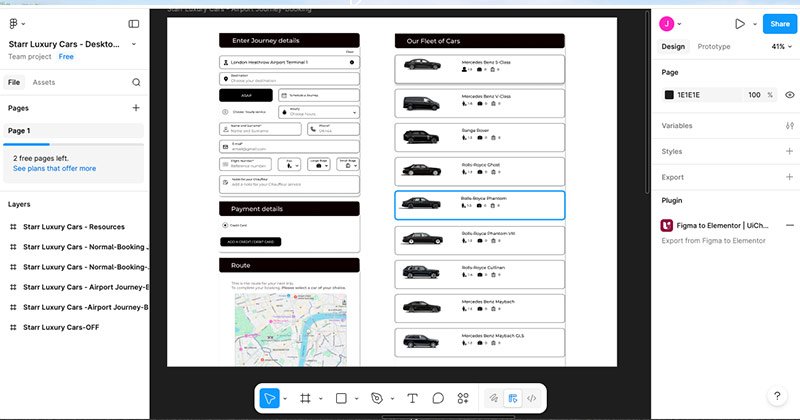Open the Figma main menu dropdown
This screenshot has width=800, height=420.
point(18,23)
